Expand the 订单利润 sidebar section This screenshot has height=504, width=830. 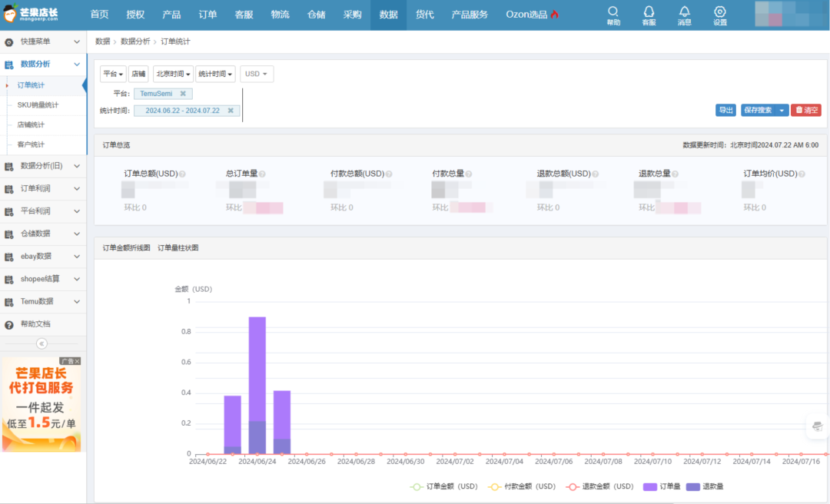point(77,188)
